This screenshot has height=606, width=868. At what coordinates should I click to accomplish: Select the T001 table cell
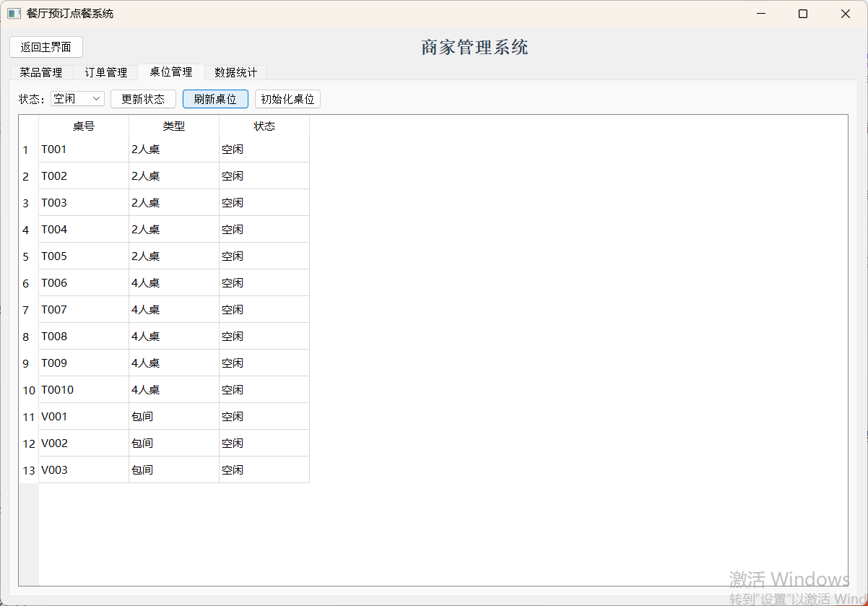tap(84, 150)
